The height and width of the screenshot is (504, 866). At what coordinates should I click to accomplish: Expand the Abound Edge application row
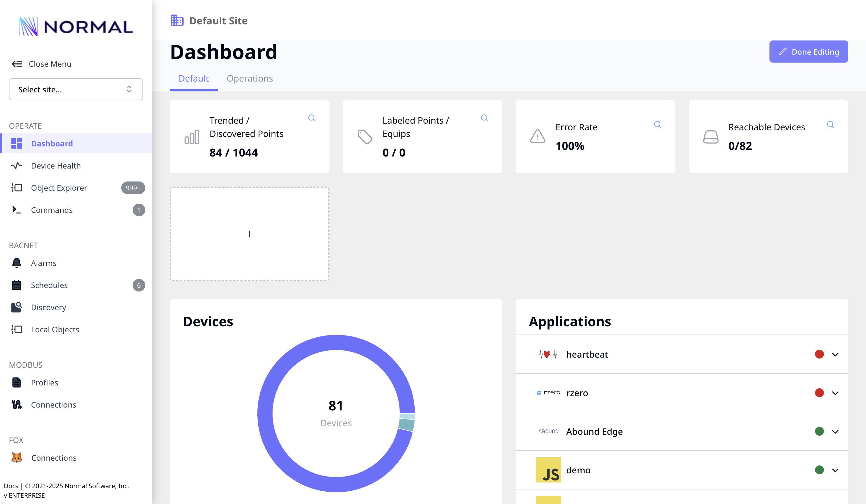tap(835, 432)
